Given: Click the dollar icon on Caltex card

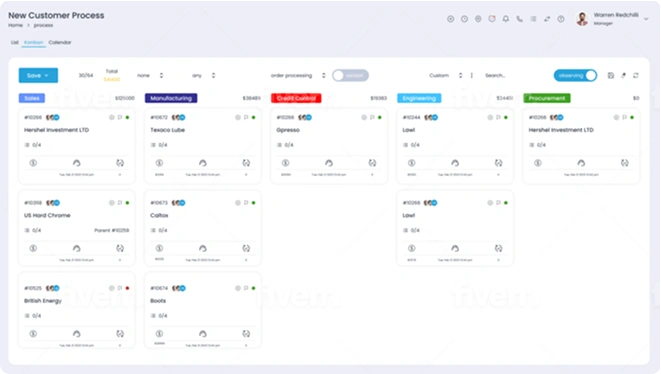Looking at the screenshot, I should pos(159,248).
